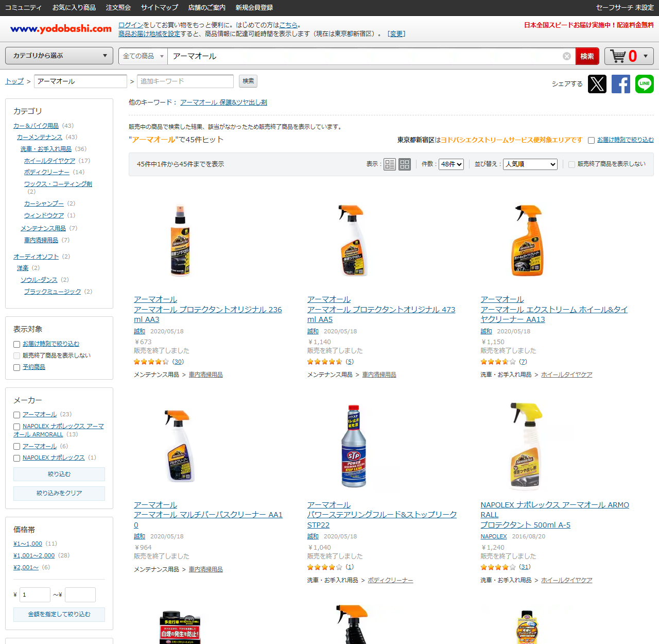The width and height of the screenshot is (659, 644).
Task: Go to 注文照会 in the top bar
Action: 118,8
